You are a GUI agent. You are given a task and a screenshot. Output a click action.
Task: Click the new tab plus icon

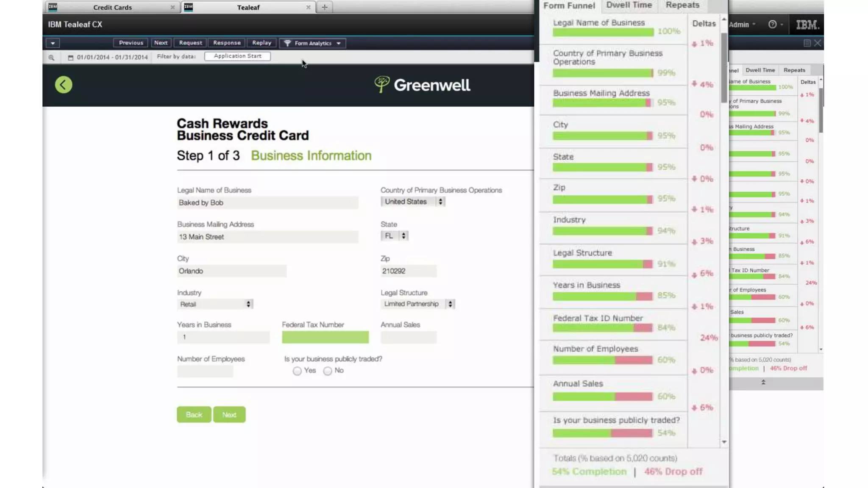coord(324,7)
